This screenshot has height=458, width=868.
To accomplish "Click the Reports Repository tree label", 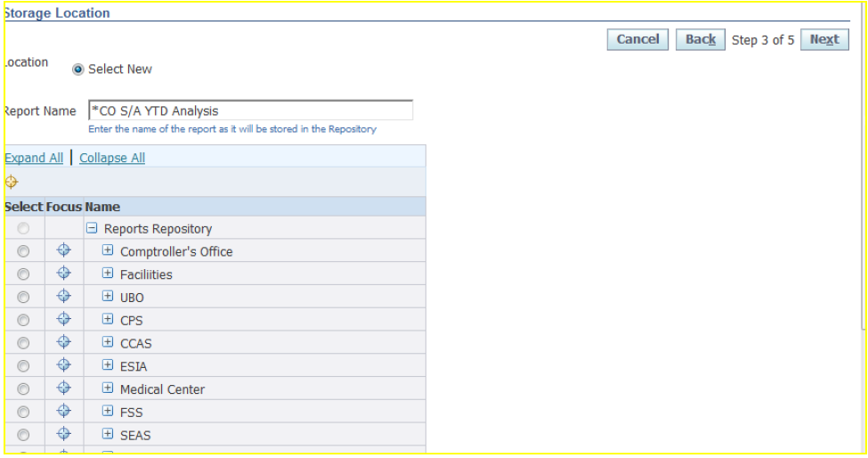I will (158, 229).
